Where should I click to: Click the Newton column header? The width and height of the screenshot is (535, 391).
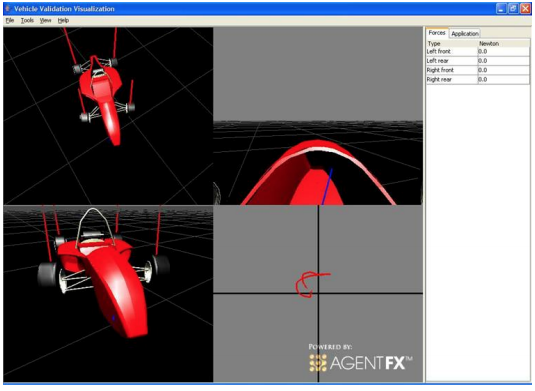[504, 43]
